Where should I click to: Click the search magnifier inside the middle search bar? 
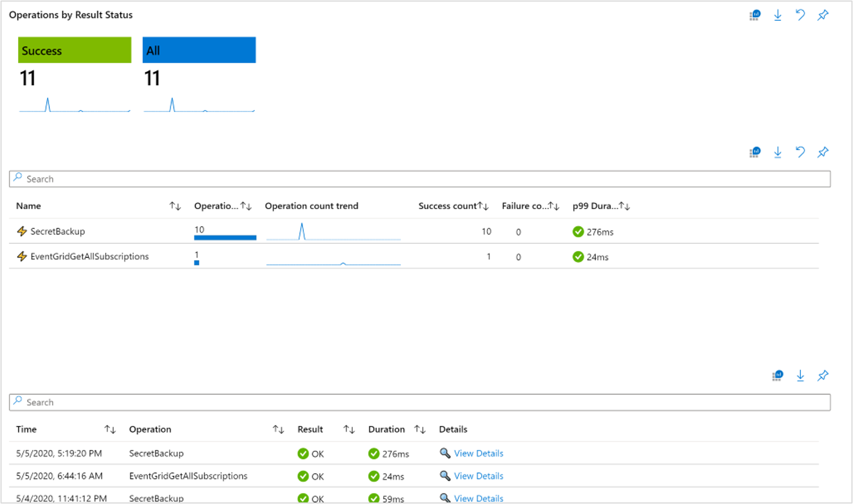[x=18, y=178]
